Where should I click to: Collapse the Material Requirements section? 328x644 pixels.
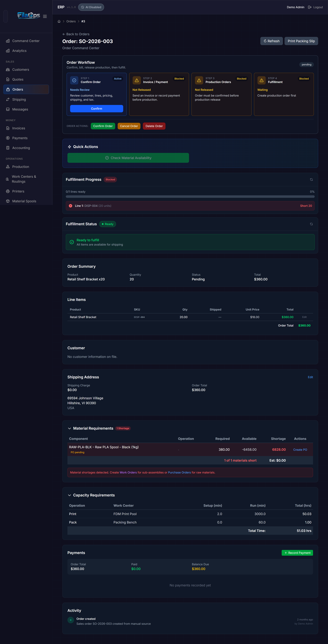pos(69,428)
